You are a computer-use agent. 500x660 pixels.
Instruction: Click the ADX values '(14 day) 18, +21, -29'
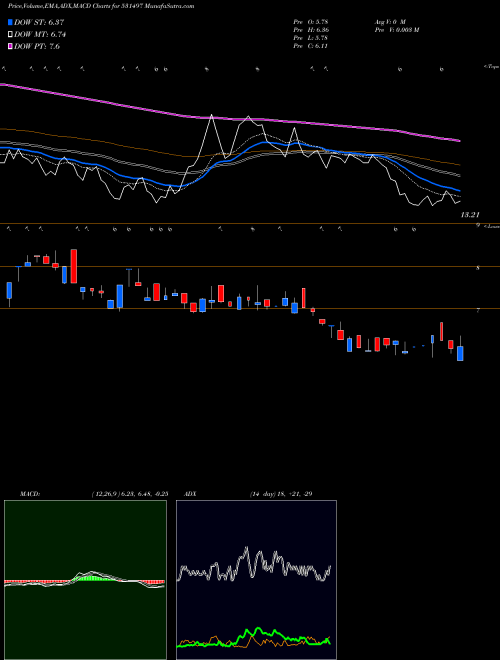tap(281, 494)
